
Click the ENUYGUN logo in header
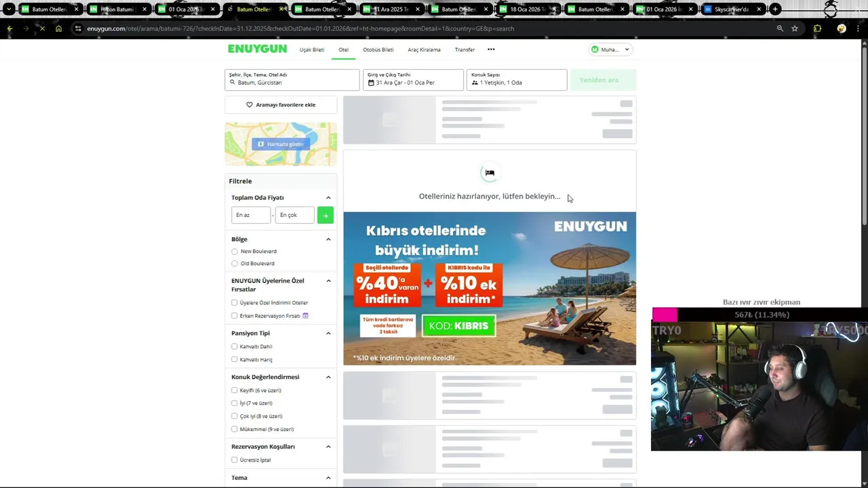point(258,49)
